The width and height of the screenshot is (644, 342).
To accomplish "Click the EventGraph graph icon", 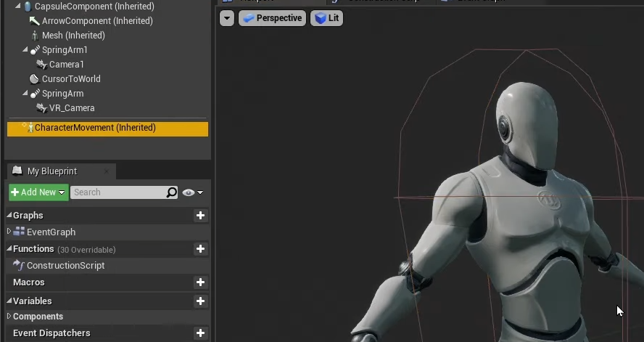I will [x=19, y=232].
